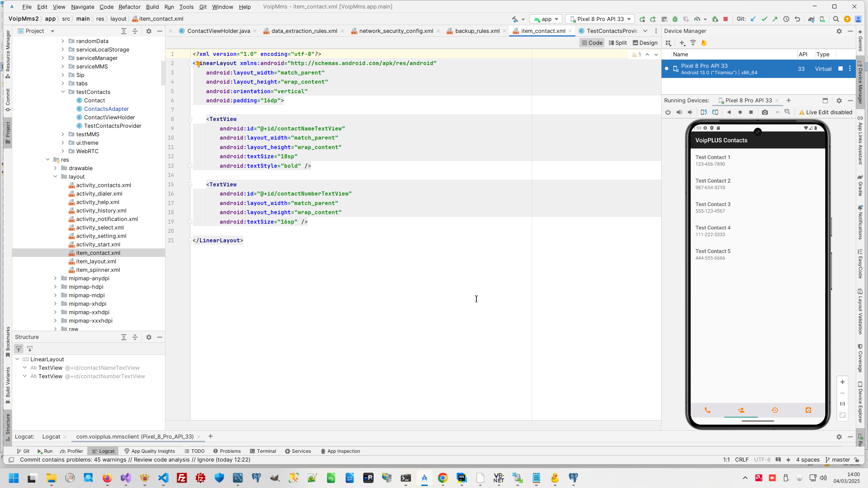The image size is (868, 488).
Task: Open the call history icon in emulator
Action: click(775, 410)
